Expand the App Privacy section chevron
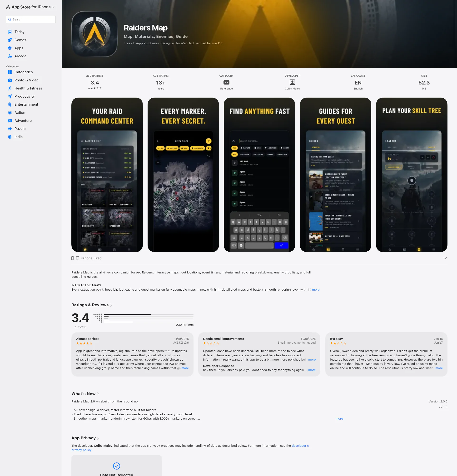Screen dimensions: 457x476 tap(98, 438)
